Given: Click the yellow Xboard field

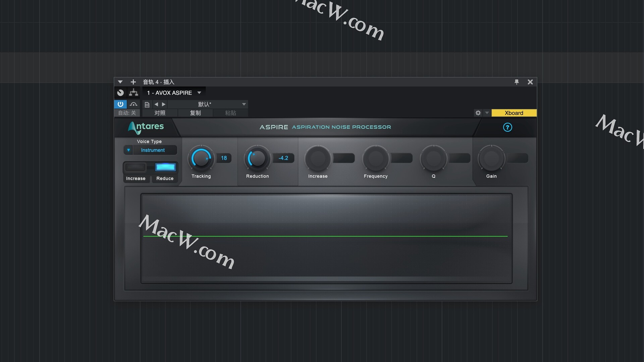Looking at the screenshot, I should point(514,113).
